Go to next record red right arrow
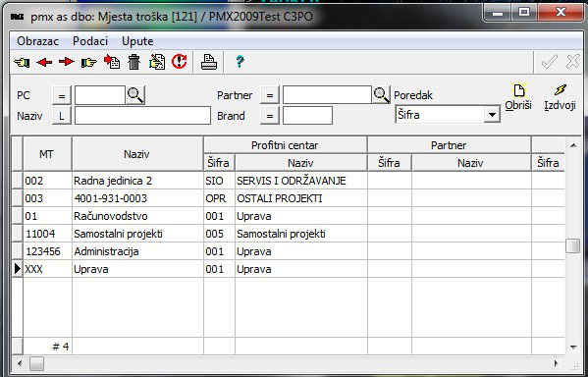 point(67,62)
